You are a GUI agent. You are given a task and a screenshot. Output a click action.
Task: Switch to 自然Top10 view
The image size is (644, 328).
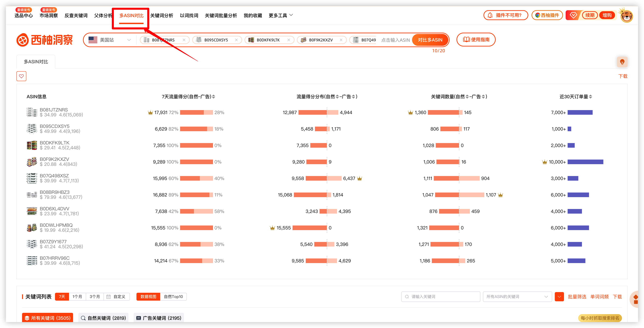[x=173, y=297]
